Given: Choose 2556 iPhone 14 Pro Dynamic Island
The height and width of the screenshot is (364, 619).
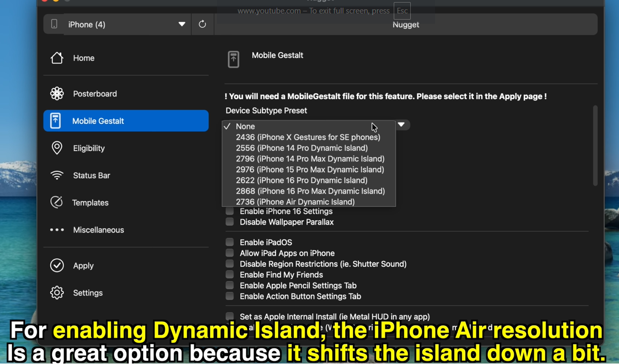Looking at the screenshot, I should tap(308, 148).
